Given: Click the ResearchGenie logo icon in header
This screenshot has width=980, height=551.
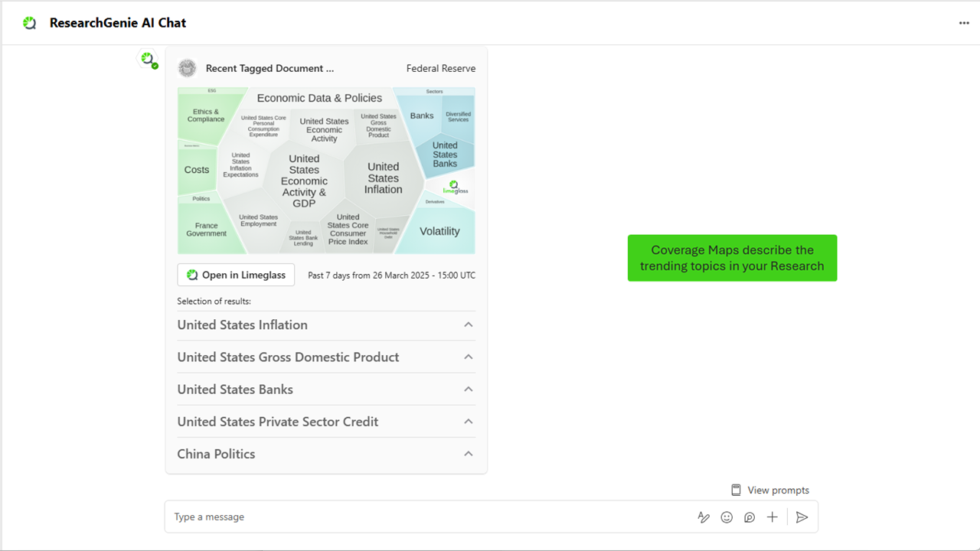Looking at the screenshot, I should 29,23.
